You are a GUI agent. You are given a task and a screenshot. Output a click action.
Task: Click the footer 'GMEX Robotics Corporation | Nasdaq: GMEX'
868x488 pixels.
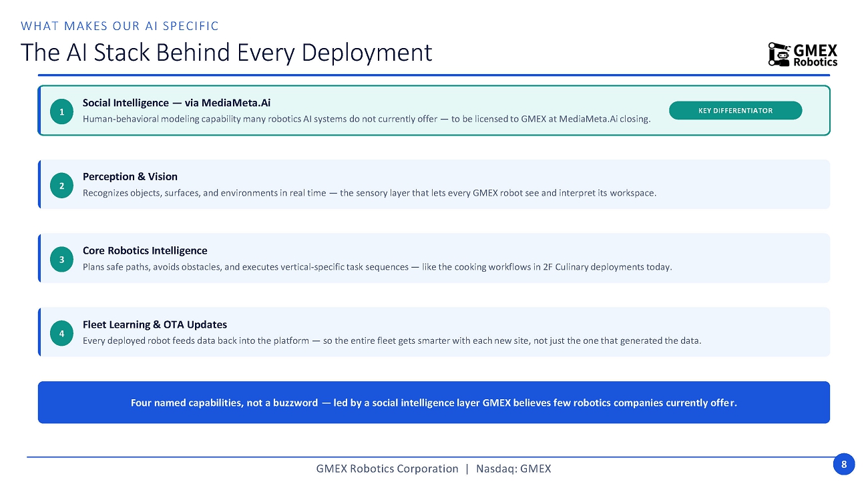click(434, 469)
